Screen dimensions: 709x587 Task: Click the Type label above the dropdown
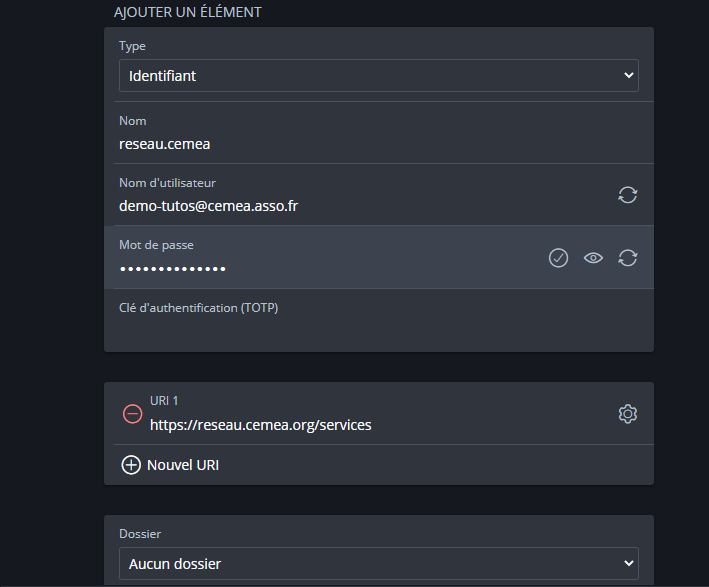[x=132, y=46]
